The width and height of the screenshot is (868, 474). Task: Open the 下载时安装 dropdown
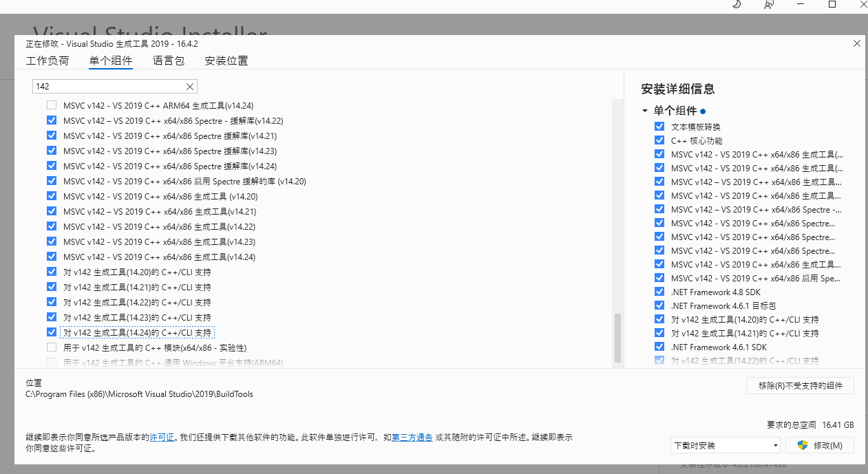[x=726, y=445]
